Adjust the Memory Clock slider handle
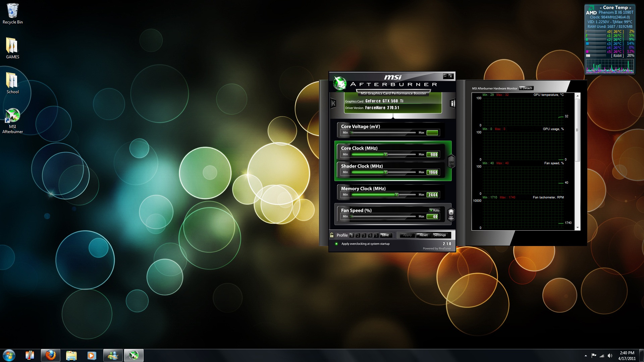The height and width of the screenshot is (362, 644). [397, 195]
